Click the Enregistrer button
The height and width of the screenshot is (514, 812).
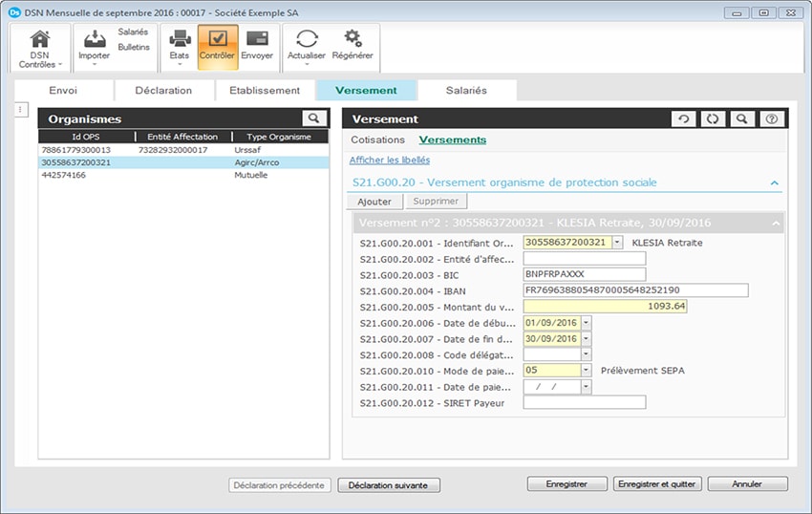coord(567,484)
